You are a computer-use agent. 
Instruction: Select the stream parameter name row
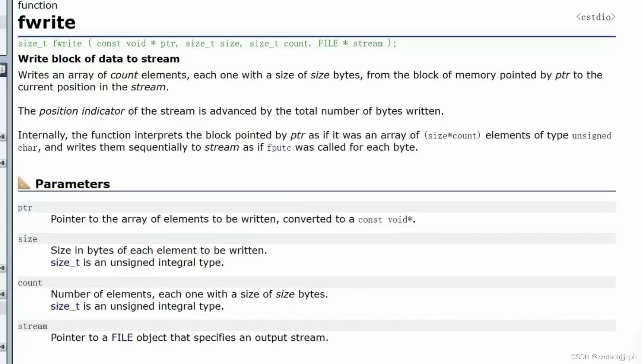(317, 326)
